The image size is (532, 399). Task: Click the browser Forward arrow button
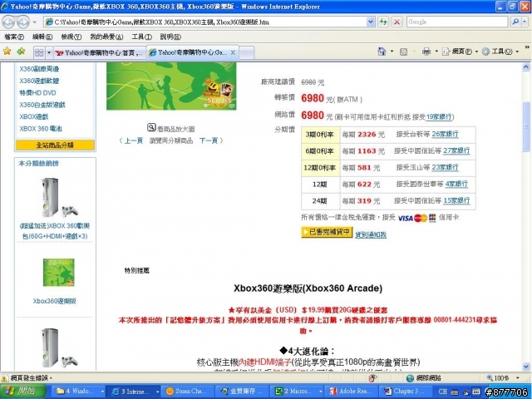click(x=22, y=22)
